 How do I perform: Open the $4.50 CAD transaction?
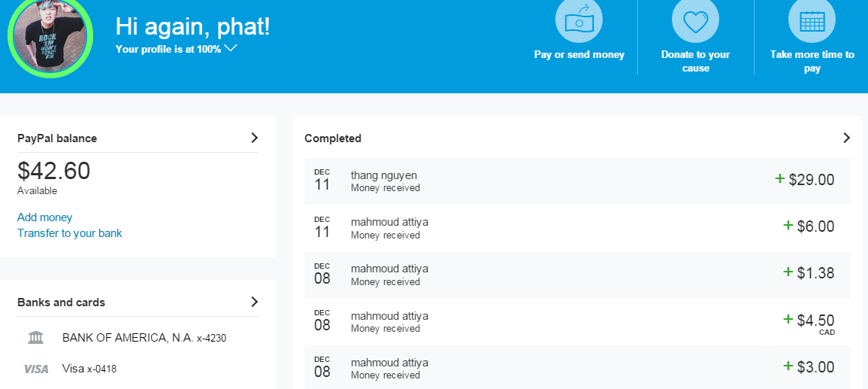click(577, 322)
